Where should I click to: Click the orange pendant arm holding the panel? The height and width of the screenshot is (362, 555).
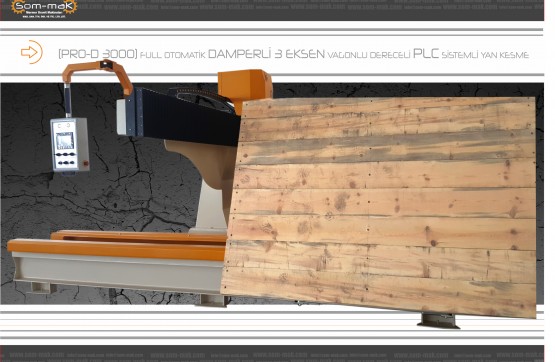point(97,76)
